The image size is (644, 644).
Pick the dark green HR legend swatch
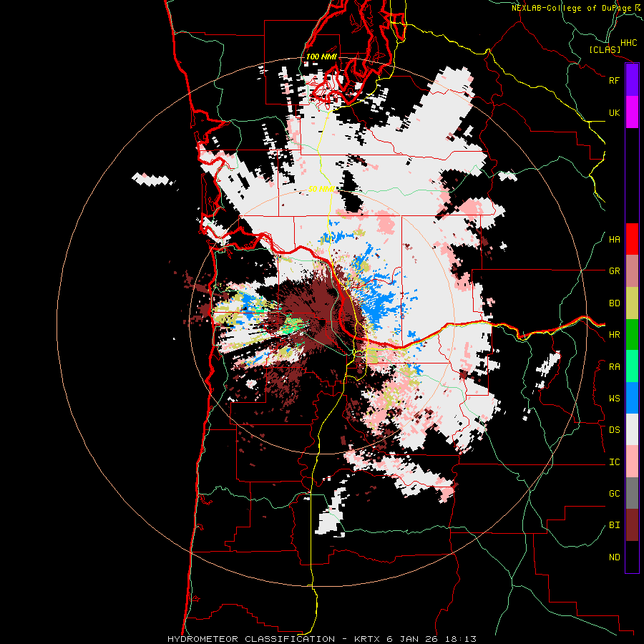click(632, 335)
